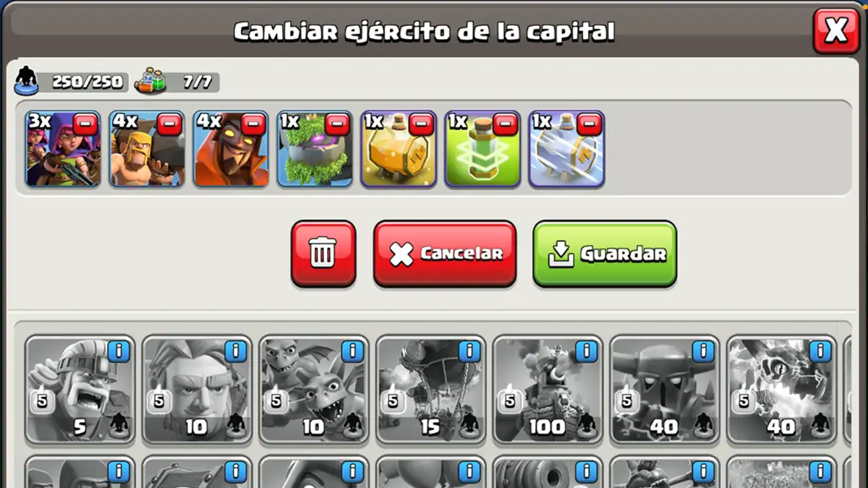This screenshot has height=488, width=868.
Task: Delete the entire army with trash button
Action: 323,254
